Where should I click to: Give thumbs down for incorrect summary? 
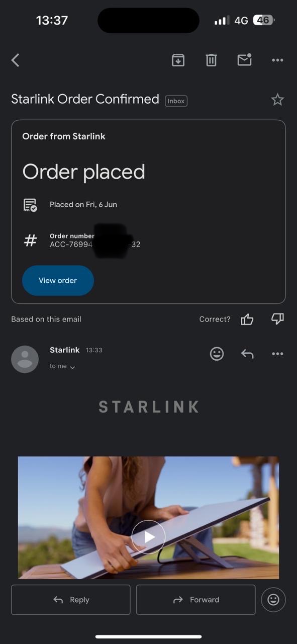(277, 319)
